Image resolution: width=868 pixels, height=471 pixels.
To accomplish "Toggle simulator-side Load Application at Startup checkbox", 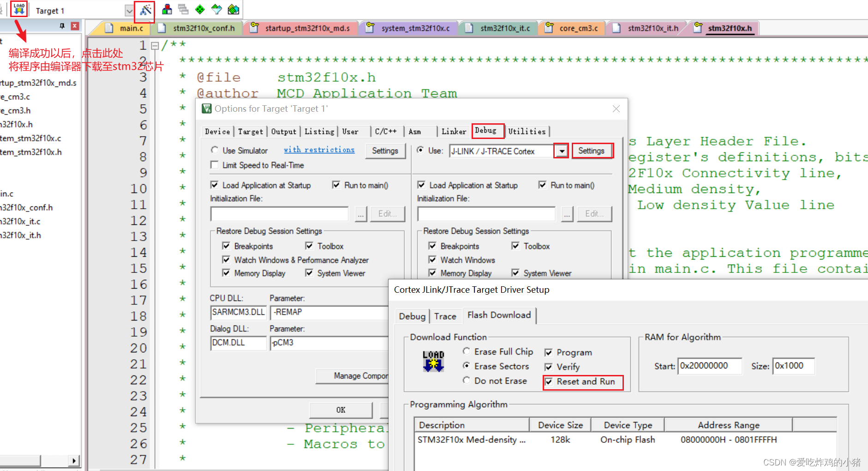I will (215, 185).
